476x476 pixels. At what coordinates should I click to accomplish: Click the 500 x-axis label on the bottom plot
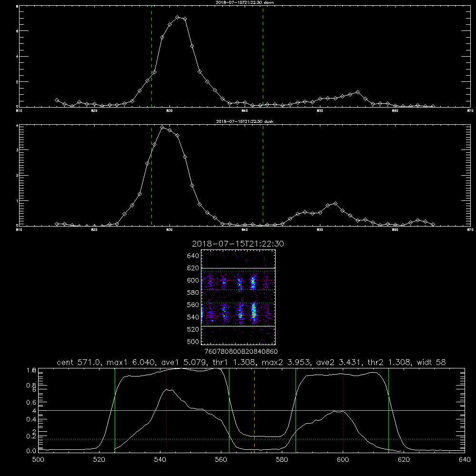point(38,460)
